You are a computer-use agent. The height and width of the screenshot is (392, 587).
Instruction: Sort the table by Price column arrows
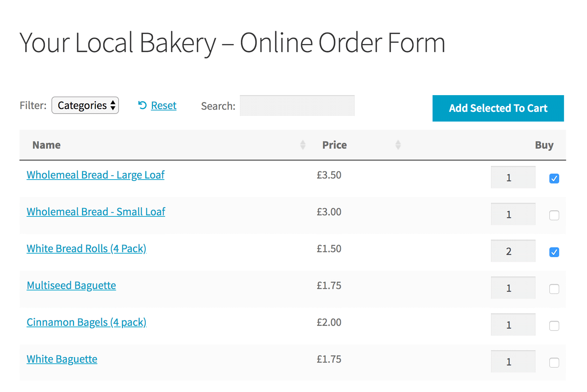(398, 145)
